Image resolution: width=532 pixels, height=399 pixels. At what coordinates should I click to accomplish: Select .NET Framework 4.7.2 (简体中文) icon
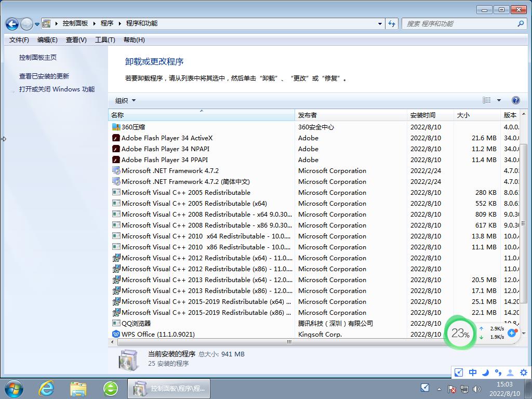[x=116, y=181]
